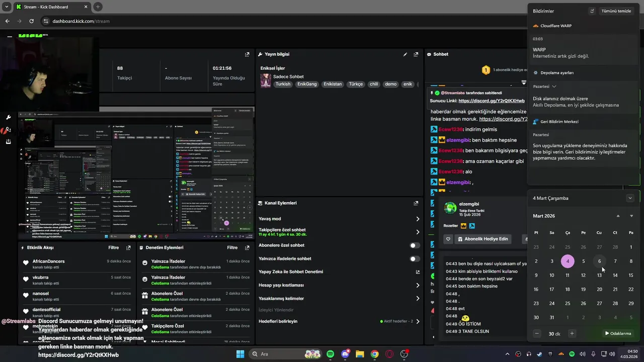Click Tümünü temizle to clear notifications

pos(616,11)
